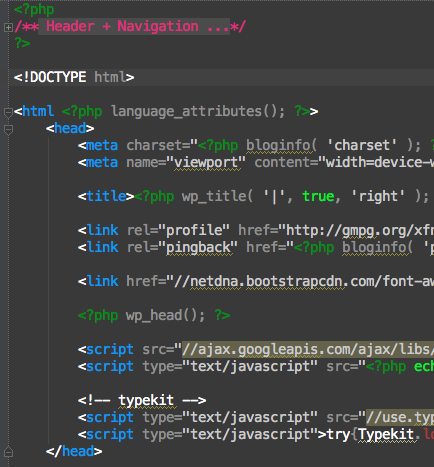
Task: Click the 'charset=' attribute in meta tag
Action: (159, 145)
